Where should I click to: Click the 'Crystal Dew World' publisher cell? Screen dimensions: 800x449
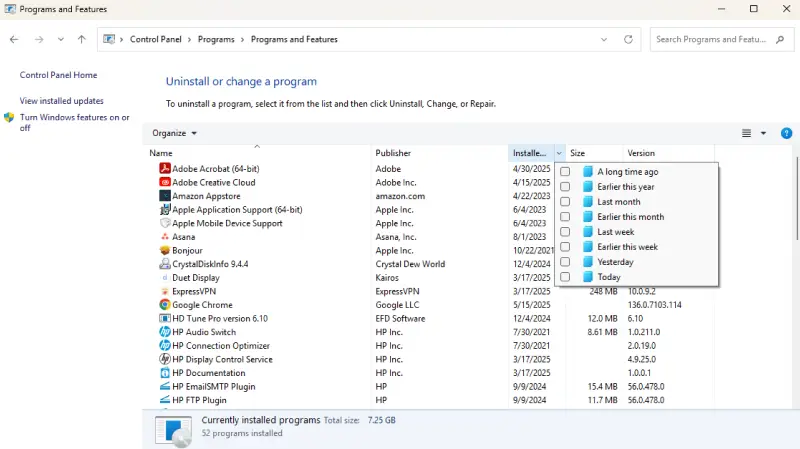[410, 264]
